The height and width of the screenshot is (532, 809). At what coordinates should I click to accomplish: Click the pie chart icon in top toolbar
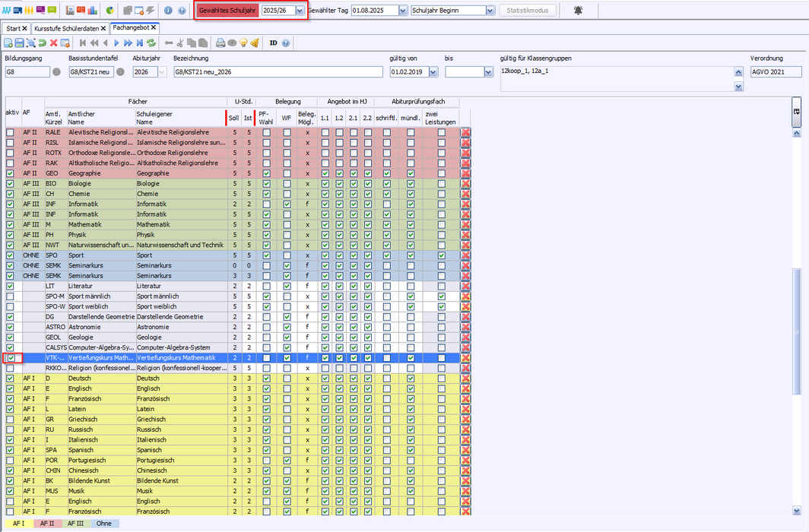[x=109, y=11]
